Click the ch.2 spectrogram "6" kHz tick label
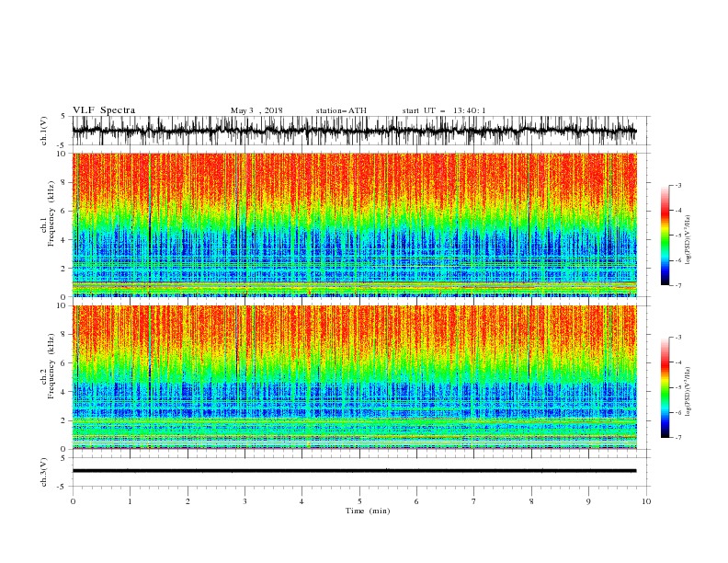728x563 pixels. [x=64, y=362]
